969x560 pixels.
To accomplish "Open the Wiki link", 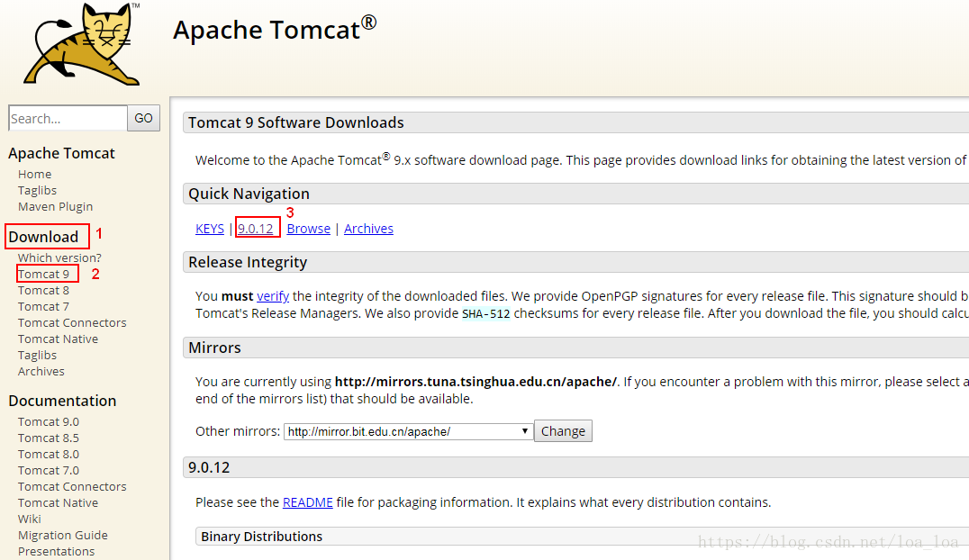I will pos(29,519).
